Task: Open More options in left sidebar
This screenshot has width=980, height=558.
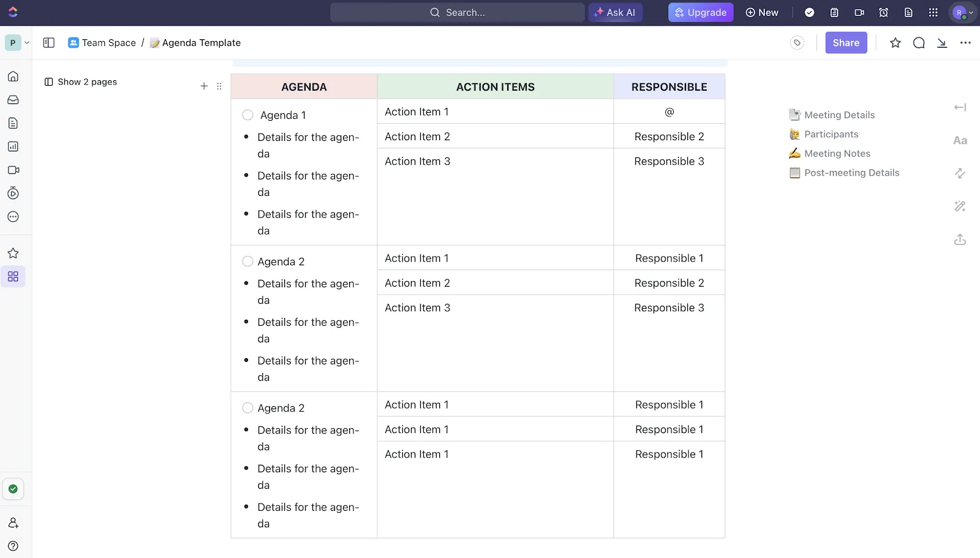Action: (x=13, y=217)
